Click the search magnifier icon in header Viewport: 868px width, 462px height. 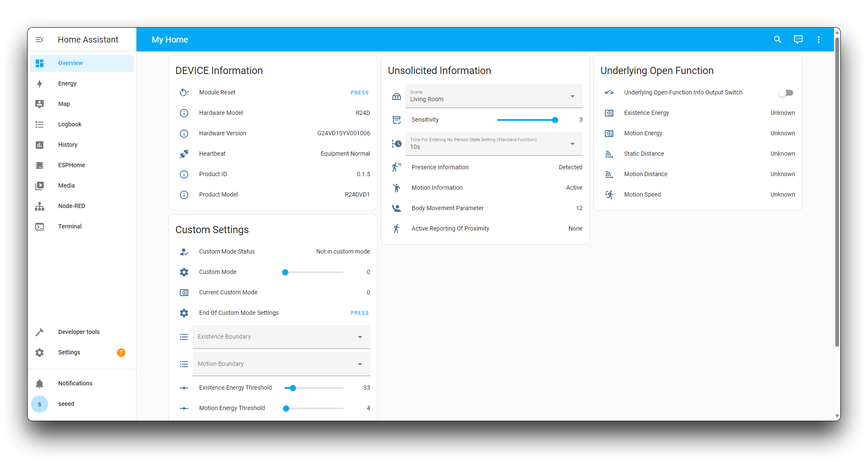777,40
